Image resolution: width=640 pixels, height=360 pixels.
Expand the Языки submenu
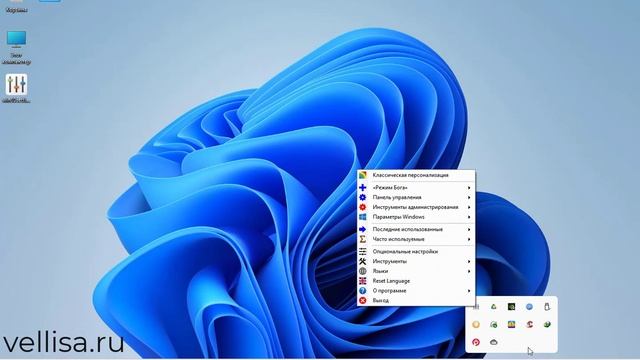(416, 271)
